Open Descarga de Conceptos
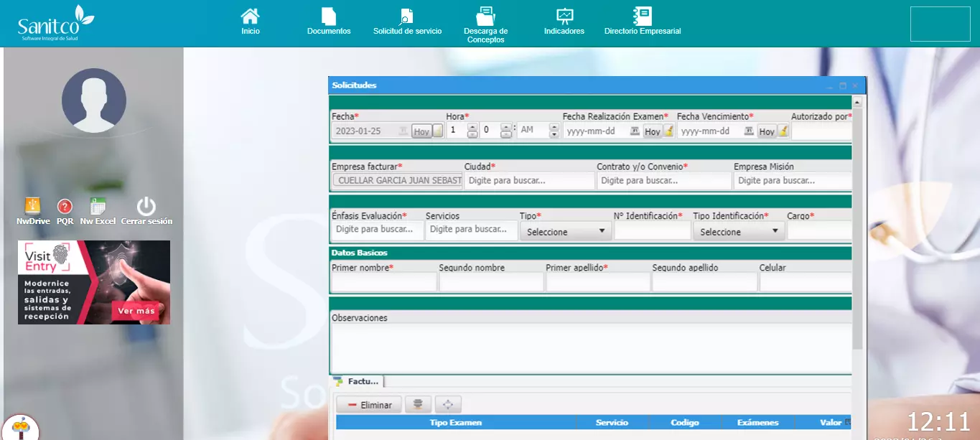The image size is (980, 440). [x=486, y=17]
